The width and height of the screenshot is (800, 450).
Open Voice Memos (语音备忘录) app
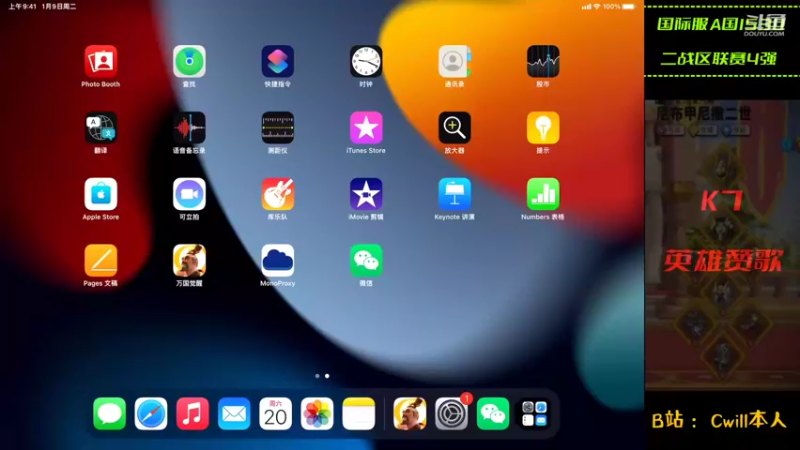(189, 128)
